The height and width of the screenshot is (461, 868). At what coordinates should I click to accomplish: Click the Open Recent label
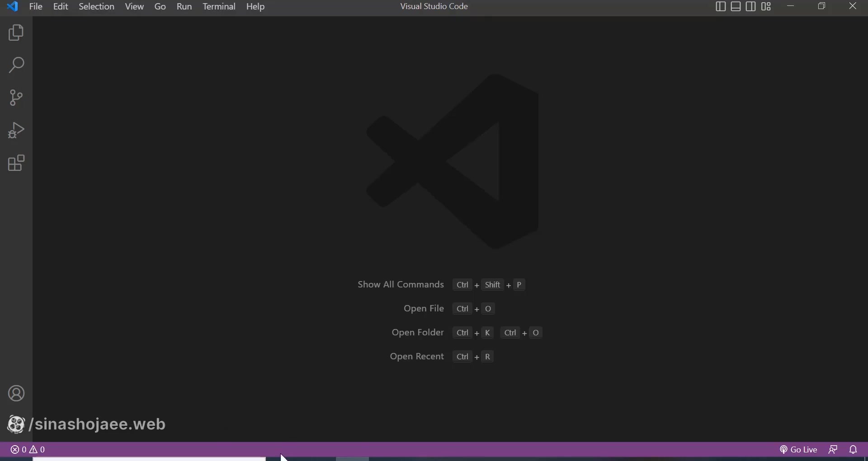point(417,357)
